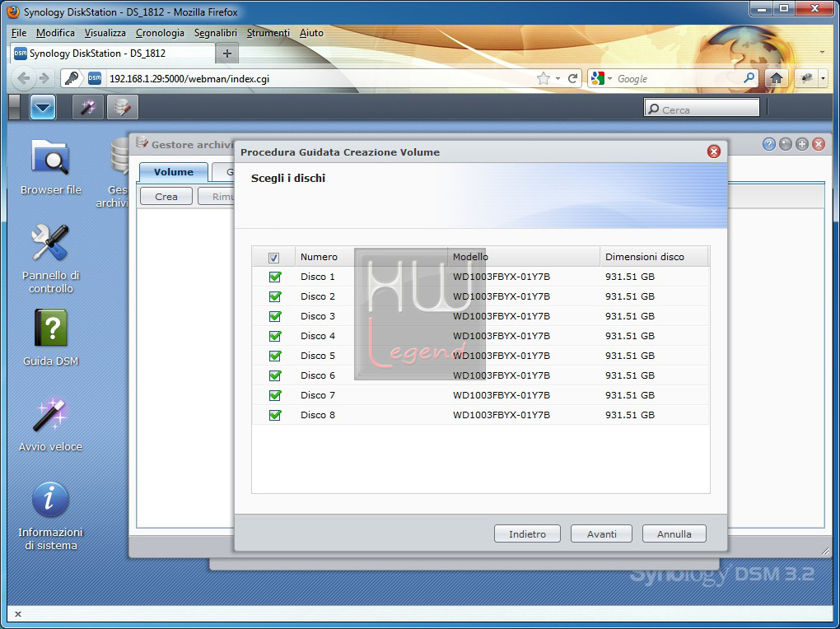840x629 pixels.
Task: Open the File menu
Action: tap(19, 33)
